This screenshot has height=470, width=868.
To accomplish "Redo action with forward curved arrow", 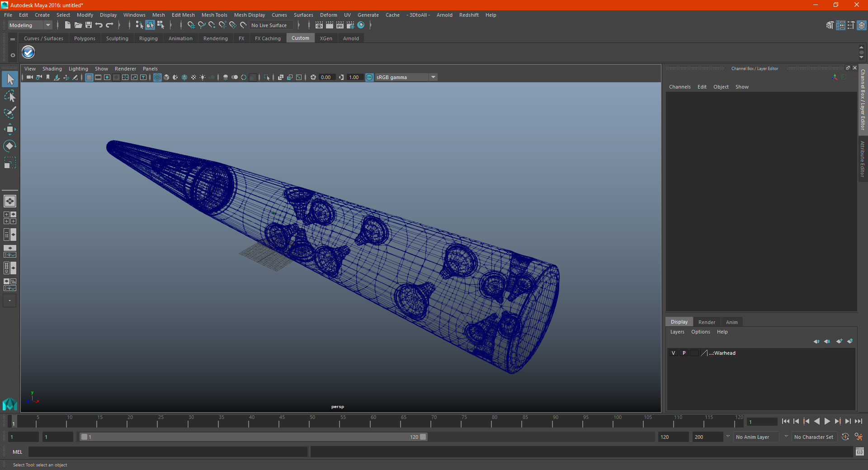I will pyautogui.click(x=109, y=25).
